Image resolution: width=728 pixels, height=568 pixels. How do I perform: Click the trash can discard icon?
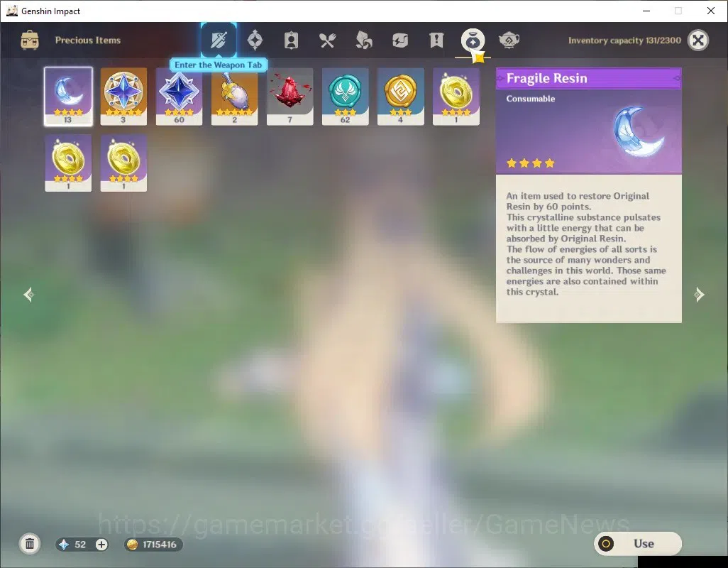(x=30, y=544)
